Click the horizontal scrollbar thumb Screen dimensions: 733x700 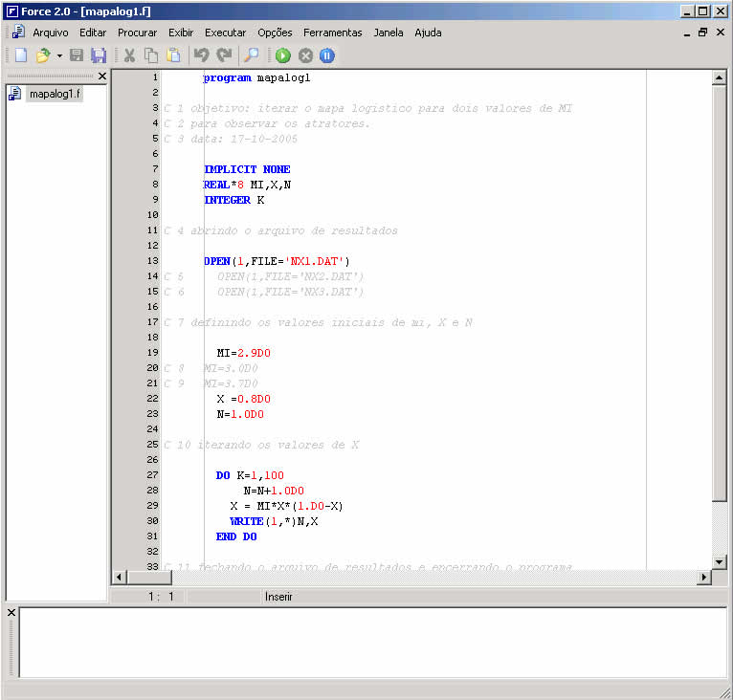[x=149, y=578]
